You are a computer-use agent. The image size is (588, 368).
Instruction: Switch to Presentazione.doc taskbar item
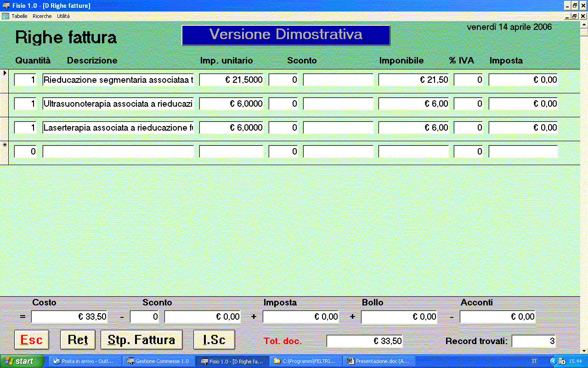click(379, 361)
